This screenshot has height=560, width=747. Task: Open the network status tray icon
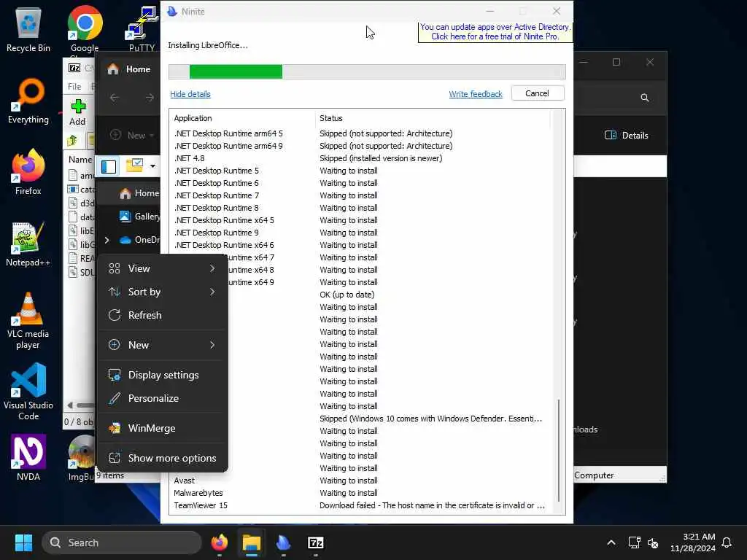(x=634, y=542)
